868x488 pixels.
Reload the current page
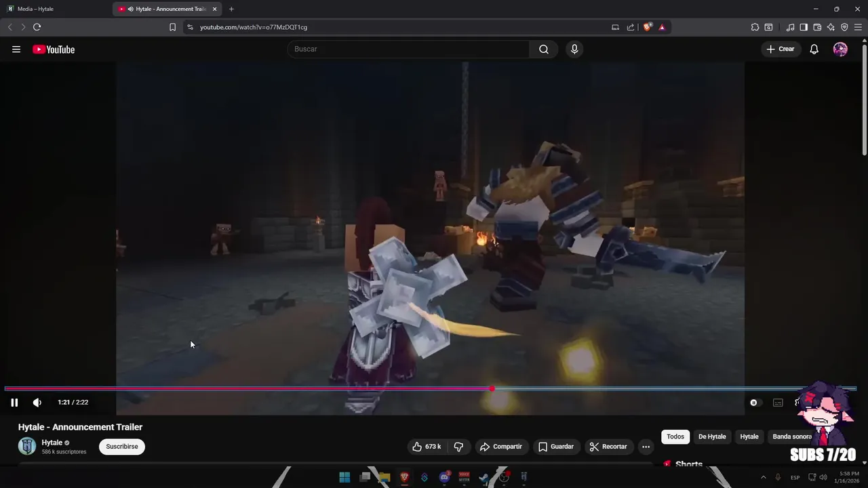pos(37,27)
